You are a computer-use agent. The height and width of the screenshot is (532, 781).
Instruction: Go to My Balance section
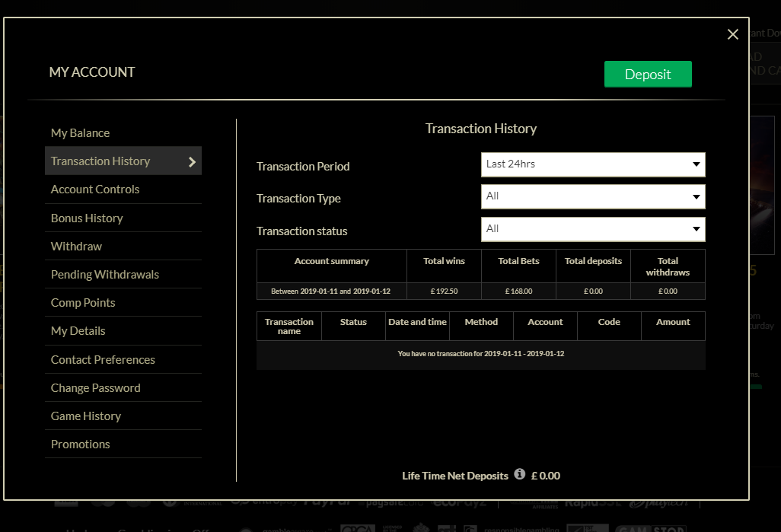click(x=80, y=133)
